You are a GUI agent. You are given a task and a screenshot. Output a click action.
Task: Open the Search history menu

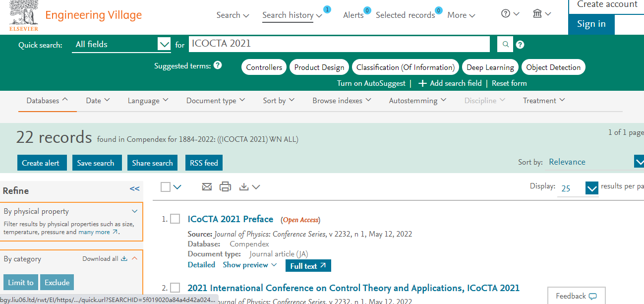[x=292, y=15]
